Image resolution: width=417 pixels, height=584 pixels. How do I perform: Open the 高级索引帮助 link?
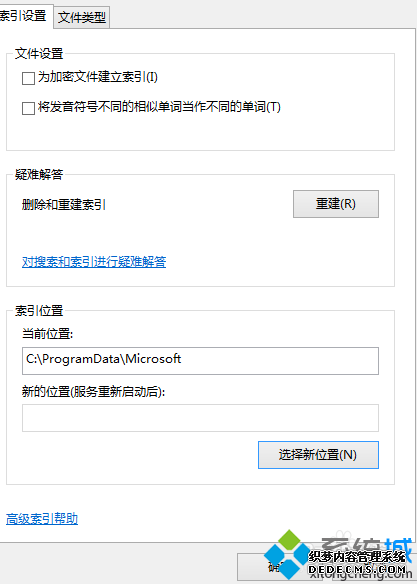[x=42, y=519]
